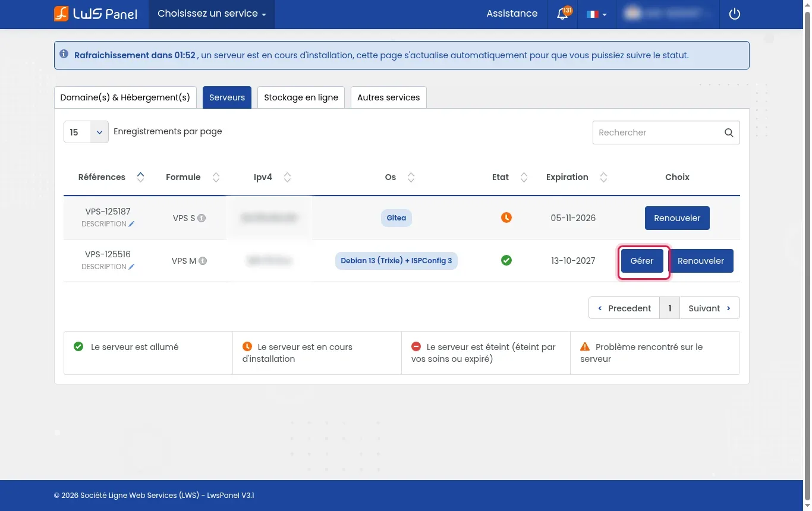This screenshot has width=812, height=511.
Task: Select the Serveurs tab
Action: point(227,97)
